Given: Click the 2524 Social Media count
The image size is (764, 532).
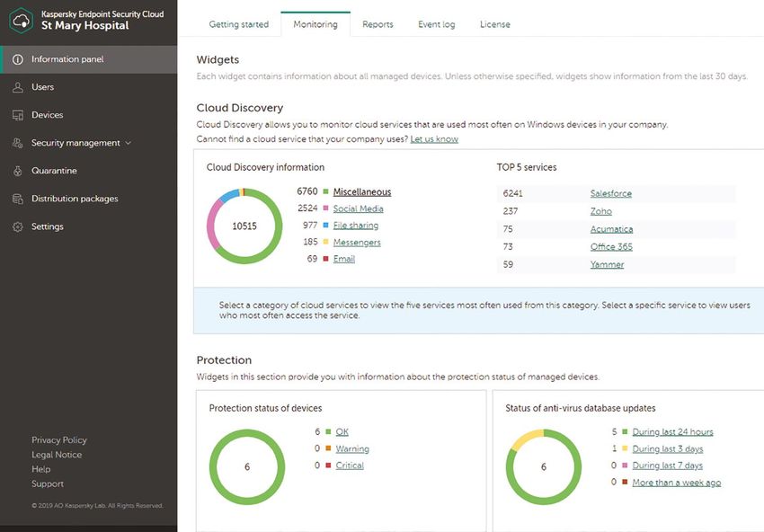Looking at the screenshot, I should tap(307, 208).
